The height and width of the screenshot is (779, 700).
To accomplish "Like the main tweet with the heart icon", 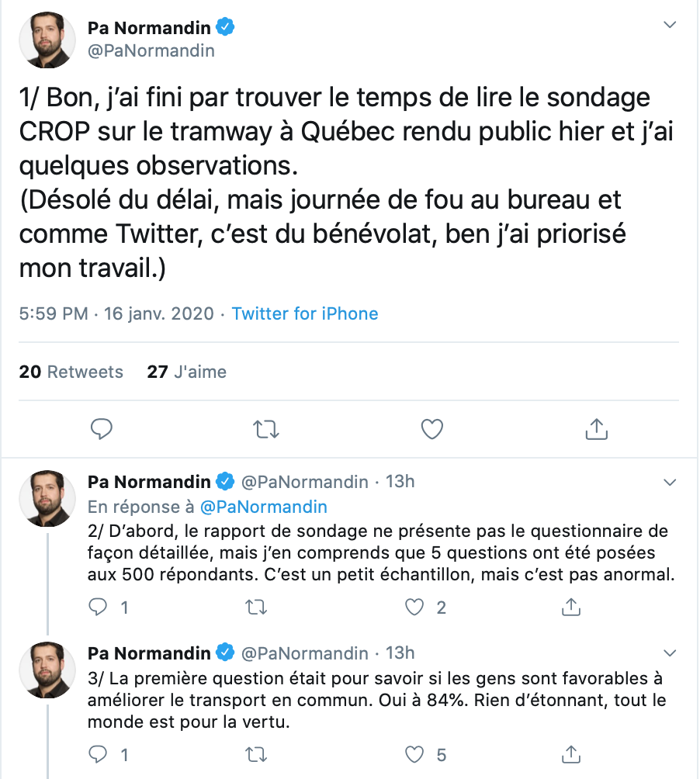I will coord(431,429).
